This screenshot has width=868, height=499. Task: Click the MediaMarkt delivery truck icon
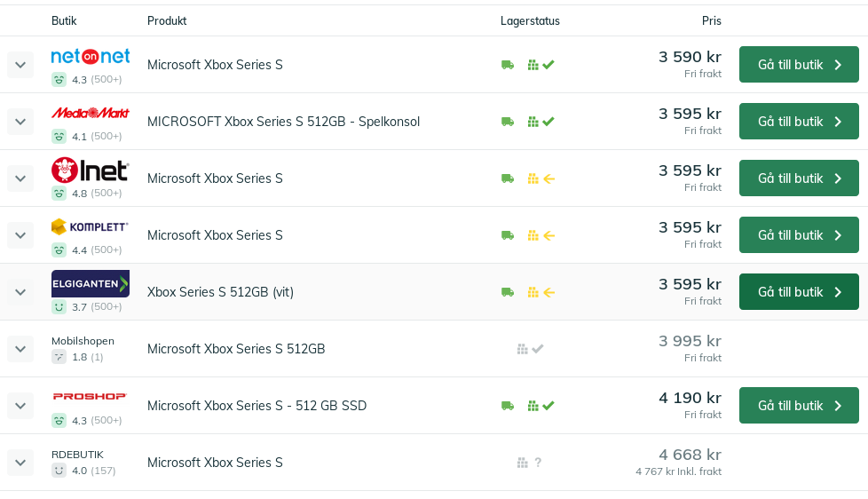point(508,122)
